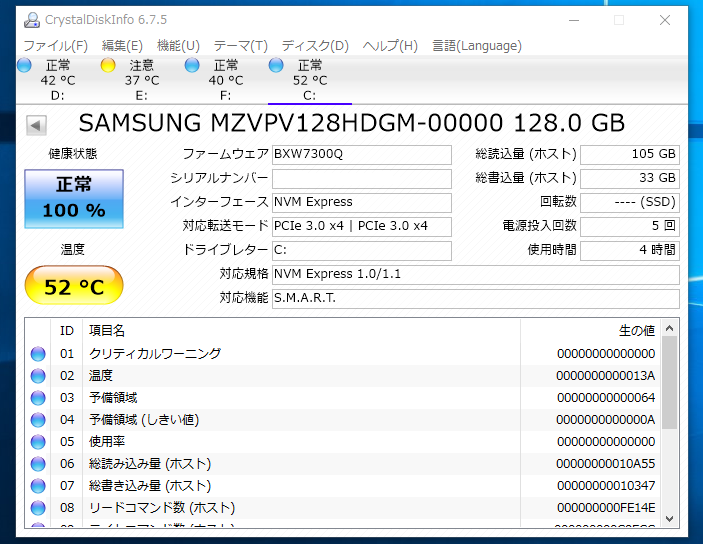Click the transfer mode field PCIe 3.0 x4
The image size is (703, 544).
point(362,226)
